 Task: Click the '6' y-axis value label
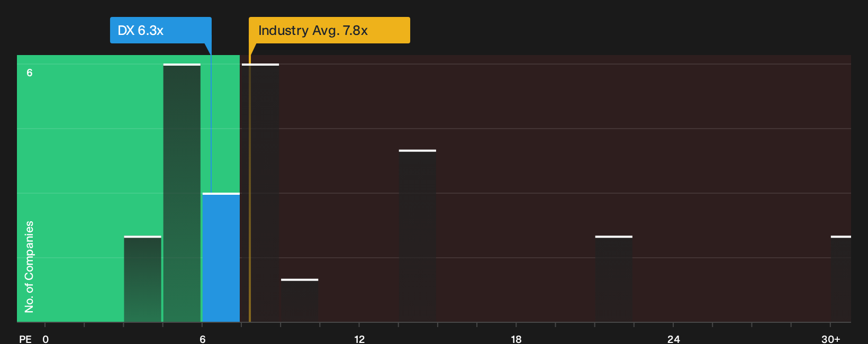coord(30,73)
